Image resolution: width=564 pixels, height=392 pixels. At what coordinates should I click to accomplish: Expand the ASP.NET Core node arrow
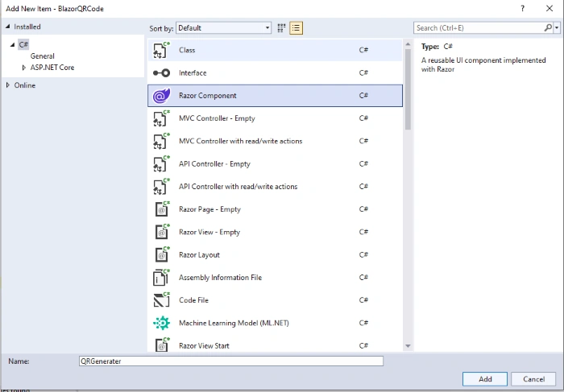(x=23, y=67)
